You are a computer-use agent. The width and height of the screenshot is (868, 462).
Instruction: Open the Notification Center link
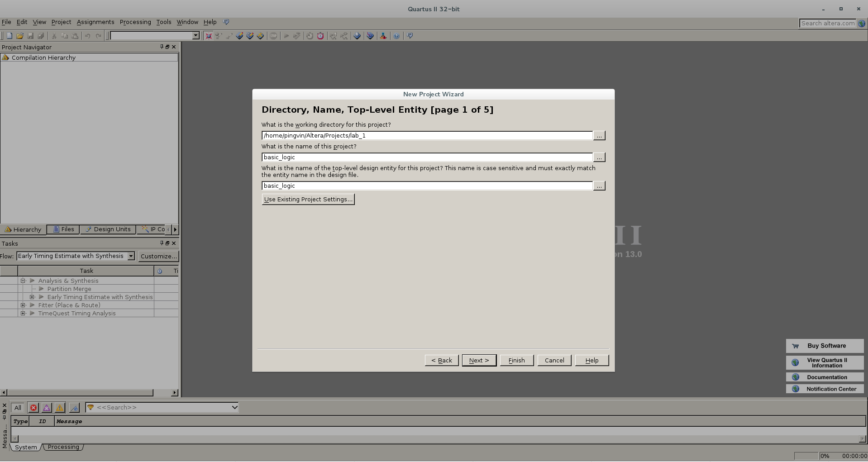tap(825, 389)
